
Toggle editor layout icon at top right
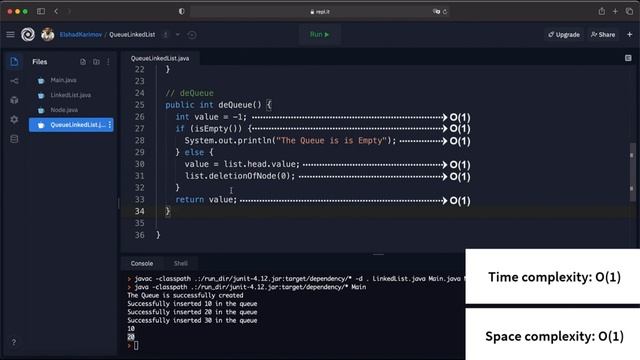628,58
